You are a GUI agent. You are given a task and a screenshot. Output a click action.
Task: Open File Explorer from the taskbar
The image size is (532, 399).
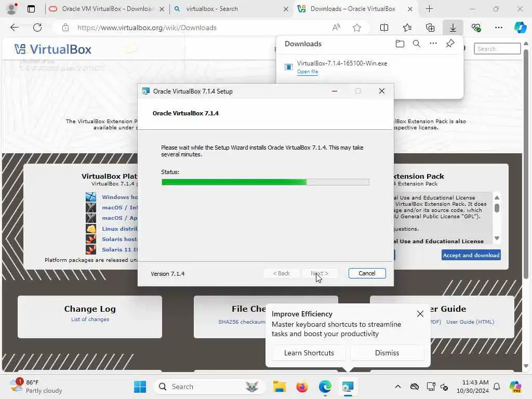[x=280, y=387]
